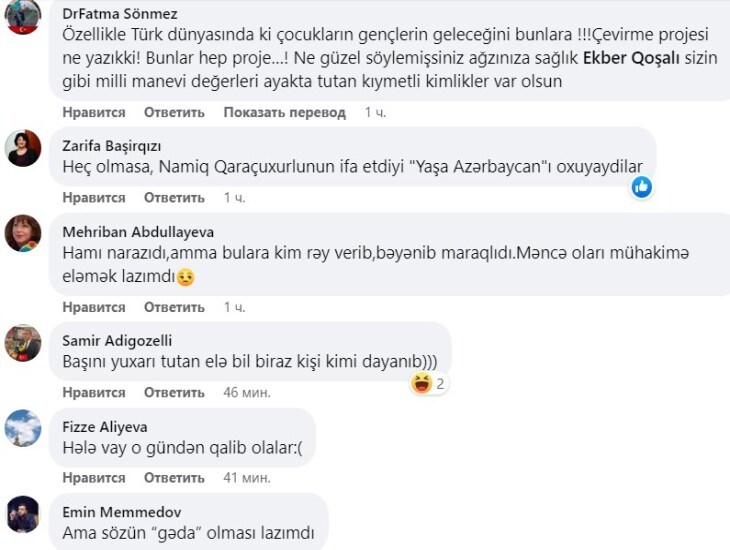Screen dimensions: 730x550
Task: Reply to Samir Adigozelli's comment
Action: [174, 392]
